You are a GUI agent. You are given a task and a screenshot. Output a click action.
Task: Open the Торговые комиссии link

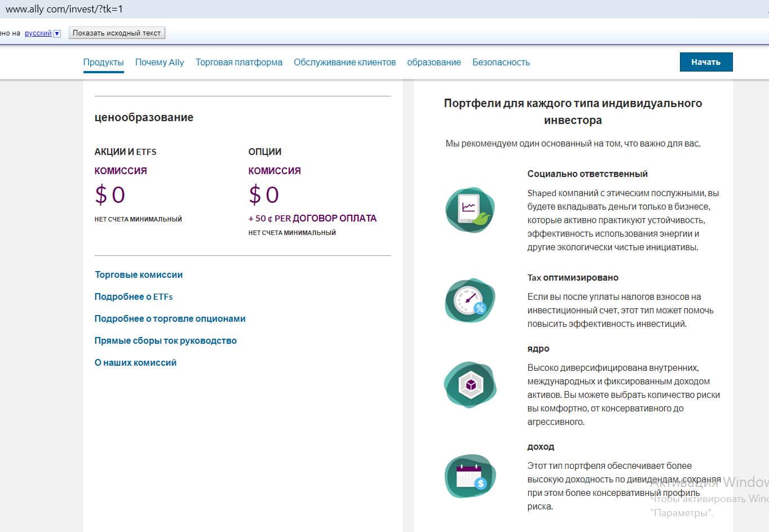[139, 275]
